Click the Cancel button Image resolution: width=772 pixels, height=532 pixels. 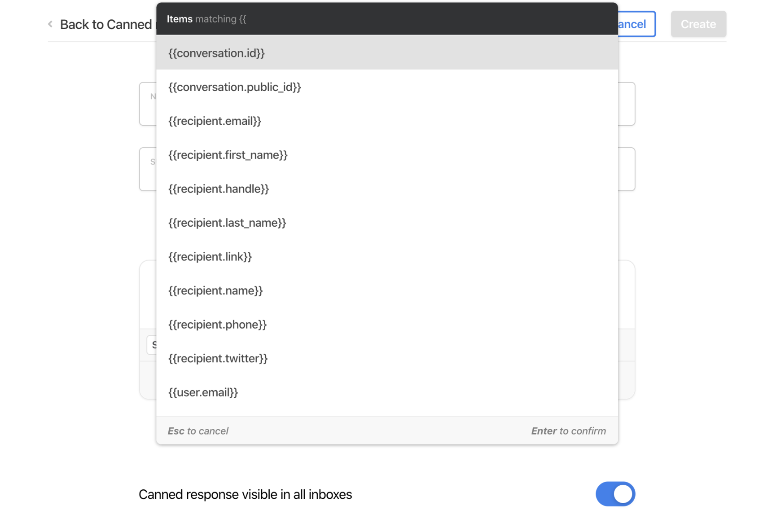point(636,24)
